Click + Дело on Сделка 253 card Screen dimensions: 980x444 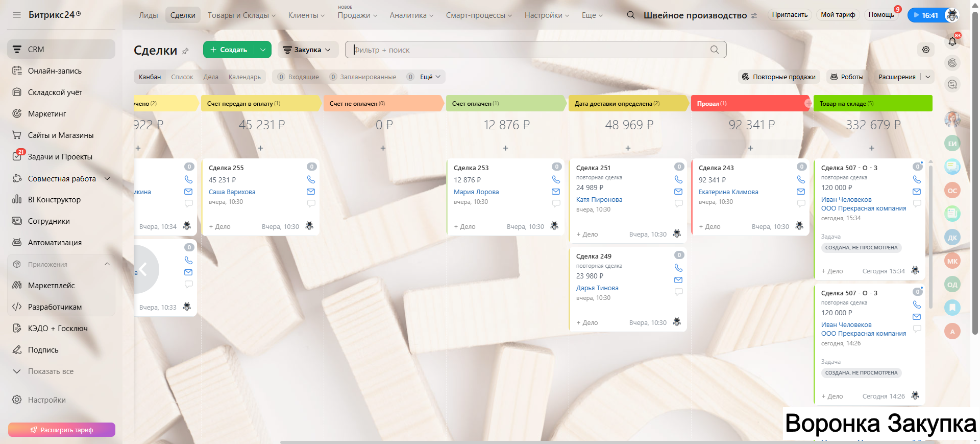464,226
